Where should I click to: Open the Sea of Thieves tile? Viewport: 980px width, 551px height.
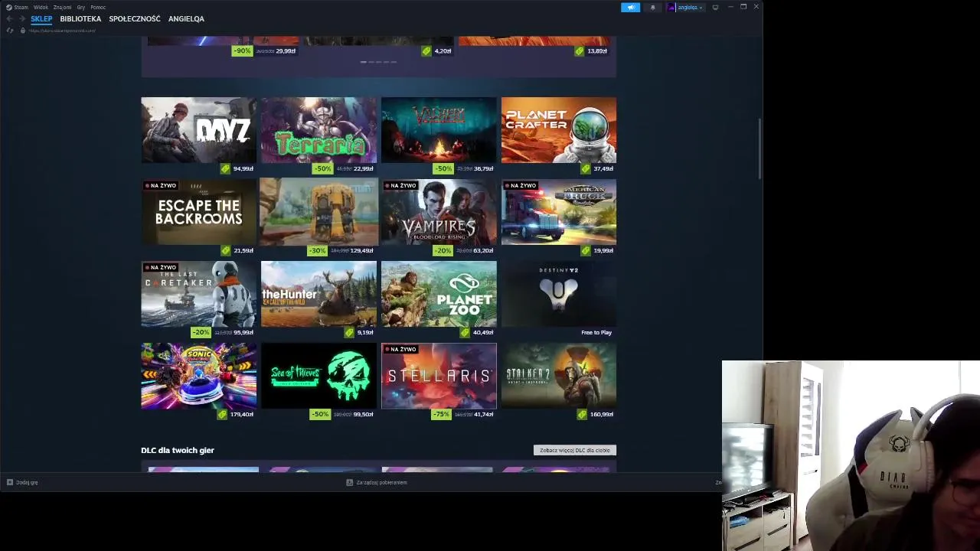tap(318, 376)
